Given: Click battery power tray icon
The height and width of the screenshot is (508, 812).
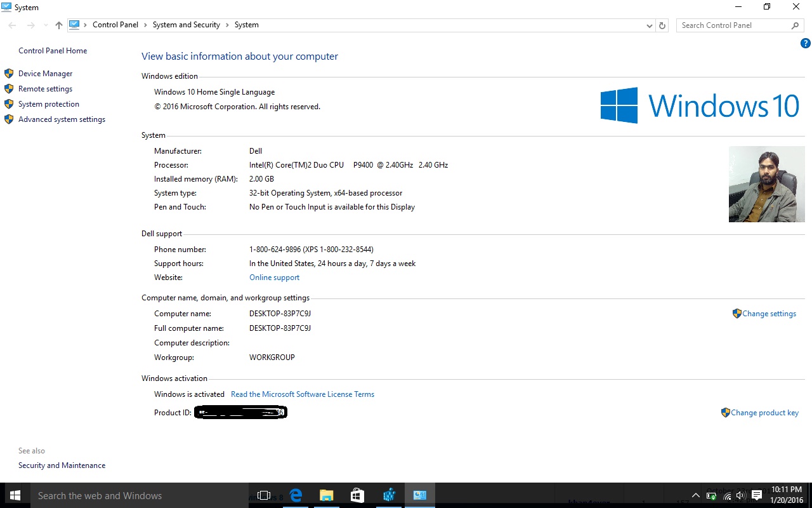Looking at the screenshot, I should point(711,496).
